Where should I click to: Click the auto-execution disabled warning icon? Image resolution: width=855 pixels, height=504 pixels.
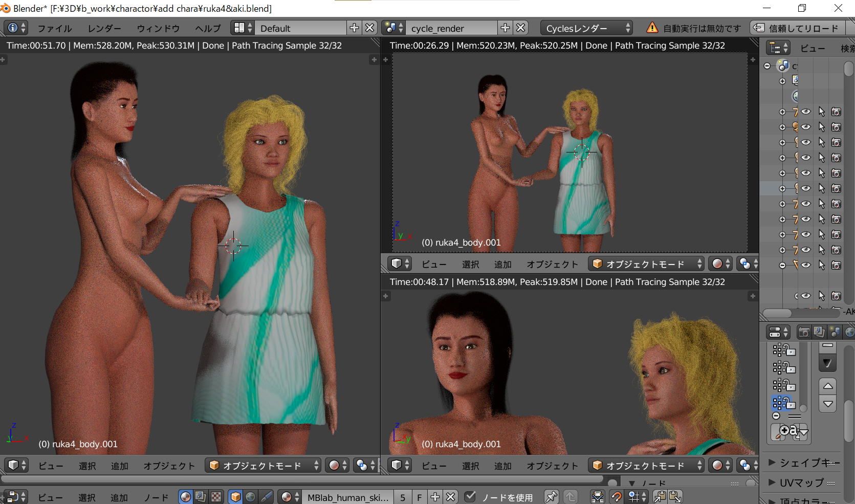pyautogui.click(x=651, y=28)
